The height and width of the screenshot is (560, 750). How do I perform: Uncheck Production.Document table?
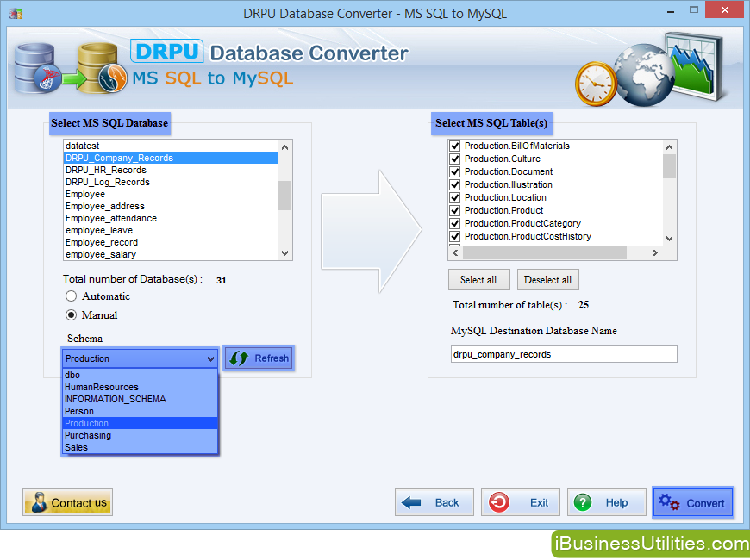455,171
